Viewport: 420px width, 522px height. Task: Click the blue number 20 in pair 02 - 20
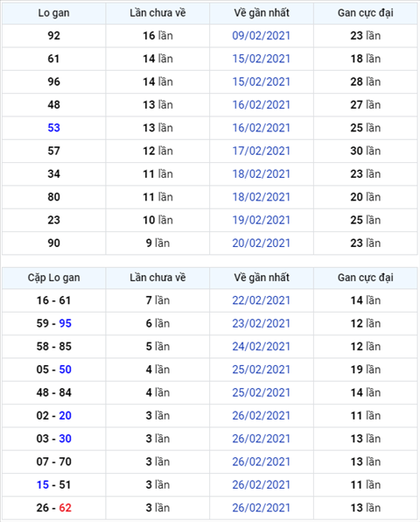[x=65, y=415]
